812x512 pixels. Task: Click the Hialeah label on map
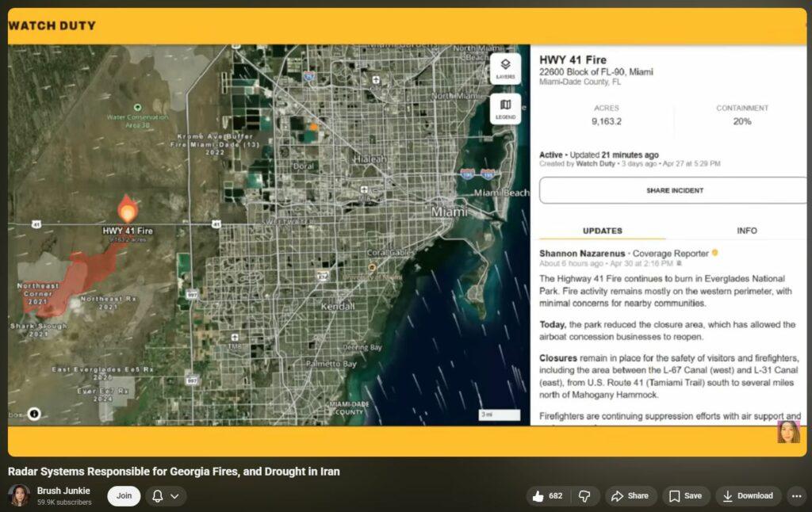click(x=370, y=159)
